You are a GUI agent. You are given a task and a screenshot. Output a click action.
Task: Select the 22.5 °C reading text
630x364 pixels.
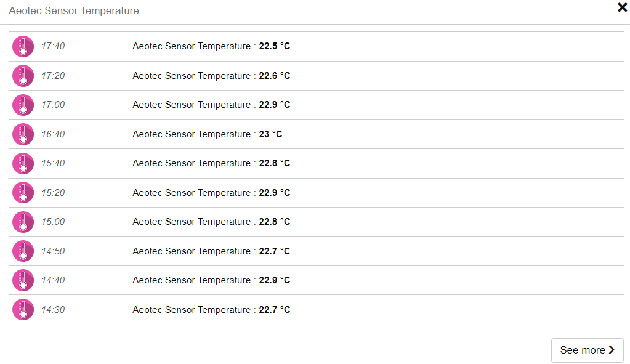coord(274,46)
